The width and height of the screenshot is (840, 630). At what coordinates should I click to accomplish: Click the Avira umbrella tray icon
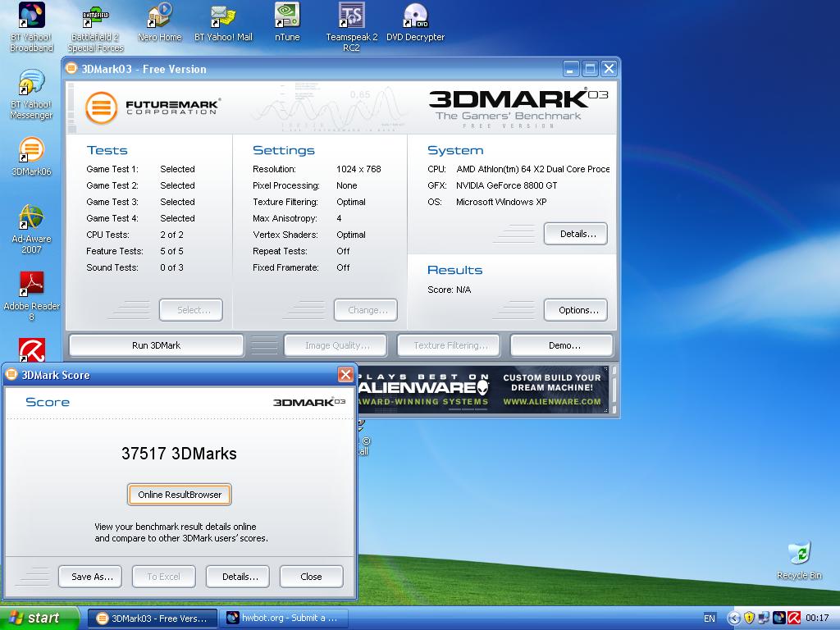point(794,618)
